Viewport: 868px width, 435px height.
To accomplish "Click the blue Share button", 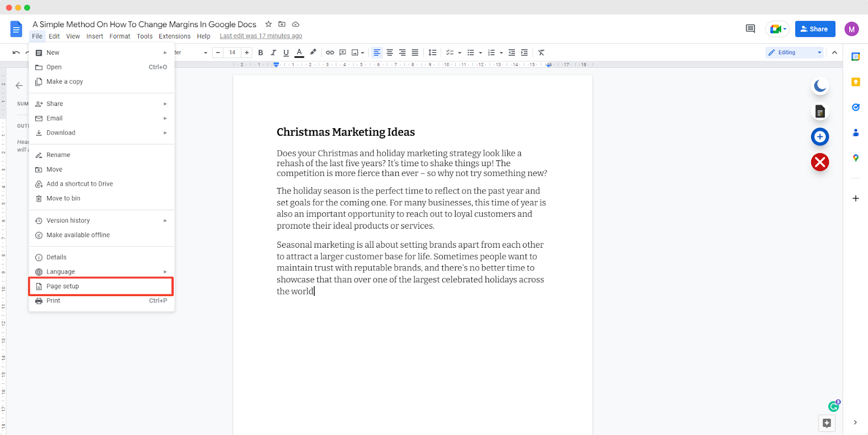I will pos(815,29).
